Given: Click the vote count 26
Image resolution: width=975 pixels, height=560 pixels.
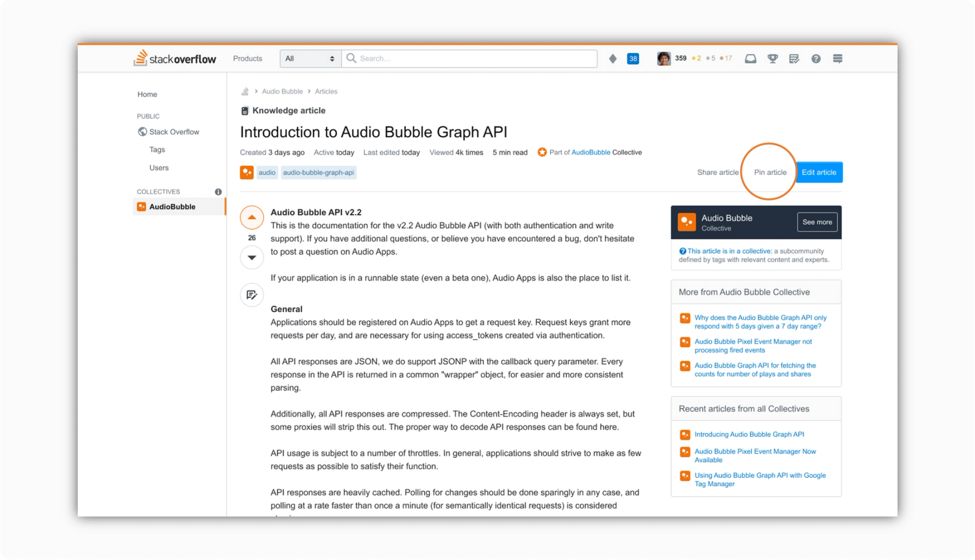Looking at the screenshot, I should [252, 238].
